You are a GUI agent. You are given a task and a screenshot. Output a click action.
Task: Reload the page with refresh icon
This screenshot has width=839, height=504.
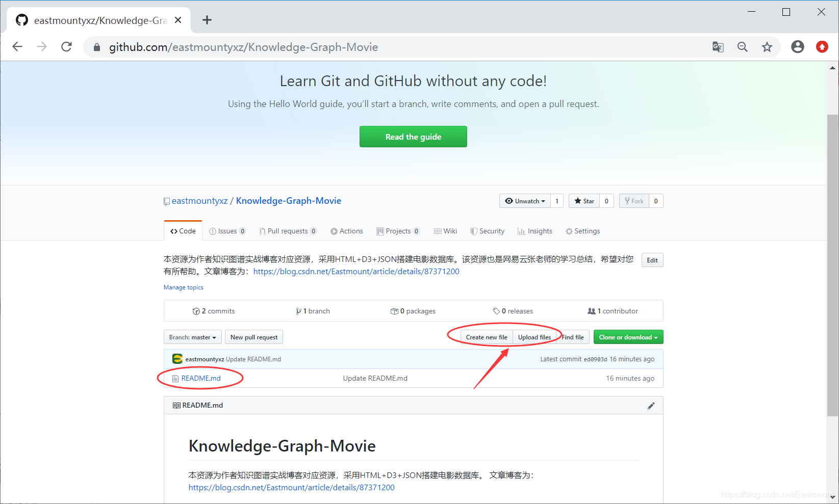click(66, 47)
